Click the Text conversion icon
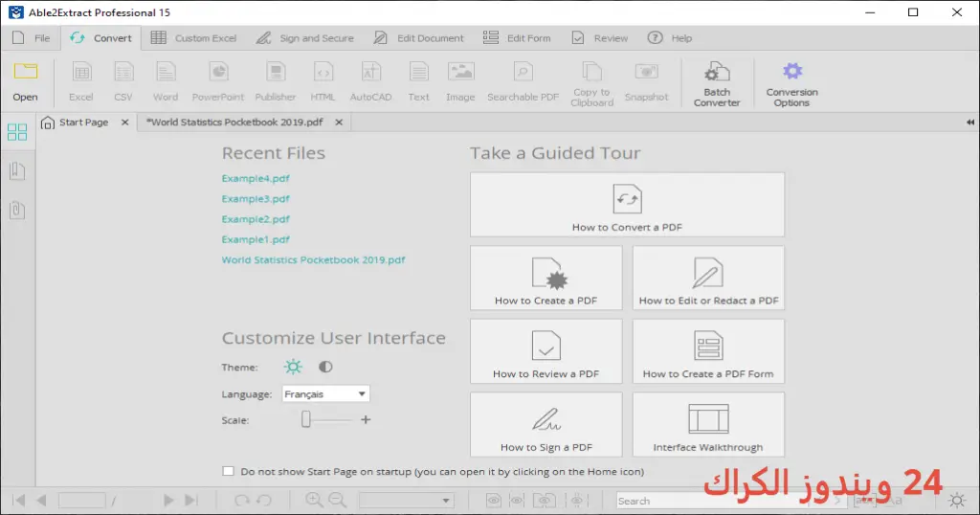Screen dimensions: 980x515 pos(419,72)
